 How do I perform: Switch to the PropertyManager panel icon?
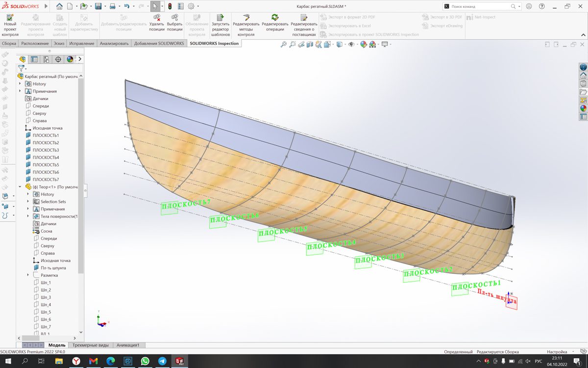34,59
